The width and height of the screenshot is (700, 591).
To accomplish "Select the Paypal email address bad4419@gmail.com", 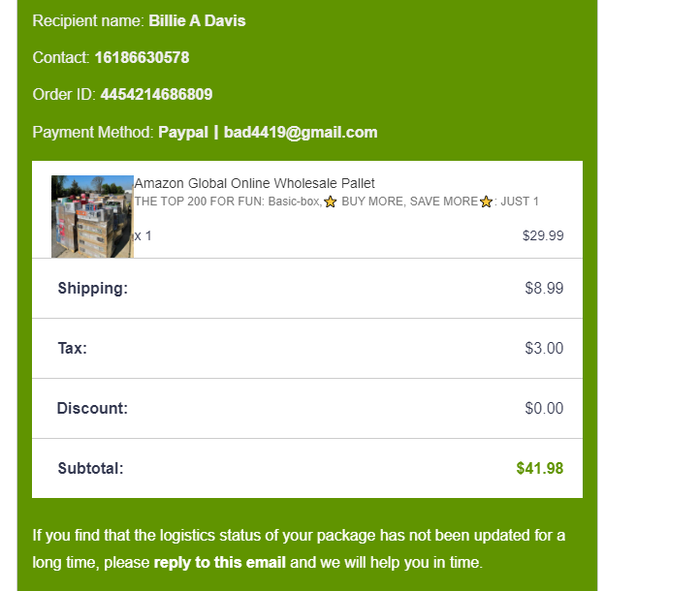I will click(x=301, y=132).
